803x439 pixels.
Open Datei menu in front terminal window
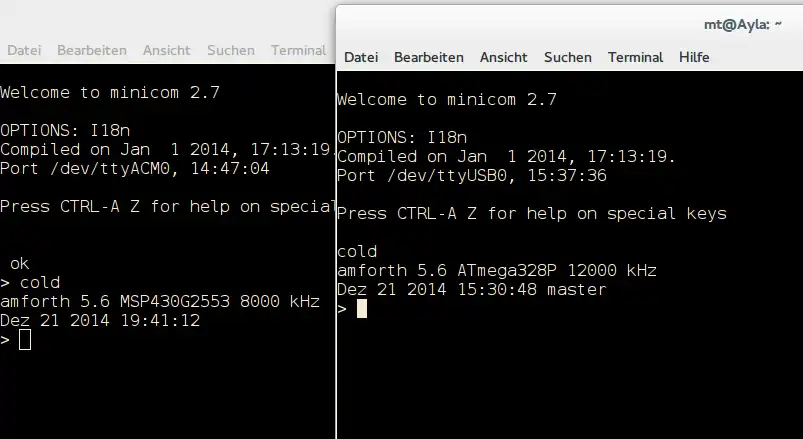pyautogui.click(x=361, y=57)
